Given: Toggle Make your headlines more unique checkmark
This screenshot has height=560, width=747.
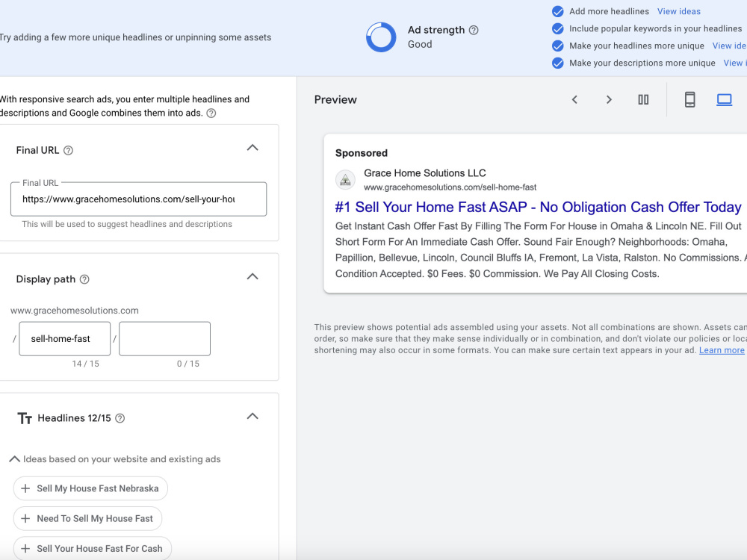Looking at the screenshot, I should pos(557,46).
